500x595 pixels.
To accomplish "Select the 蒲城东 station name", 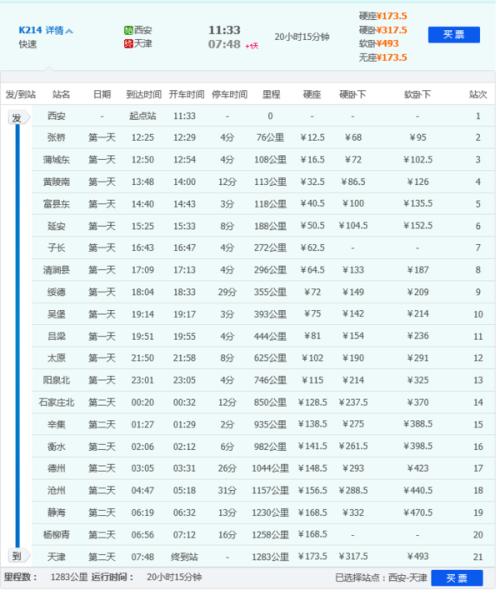I will tap(57, 160).
